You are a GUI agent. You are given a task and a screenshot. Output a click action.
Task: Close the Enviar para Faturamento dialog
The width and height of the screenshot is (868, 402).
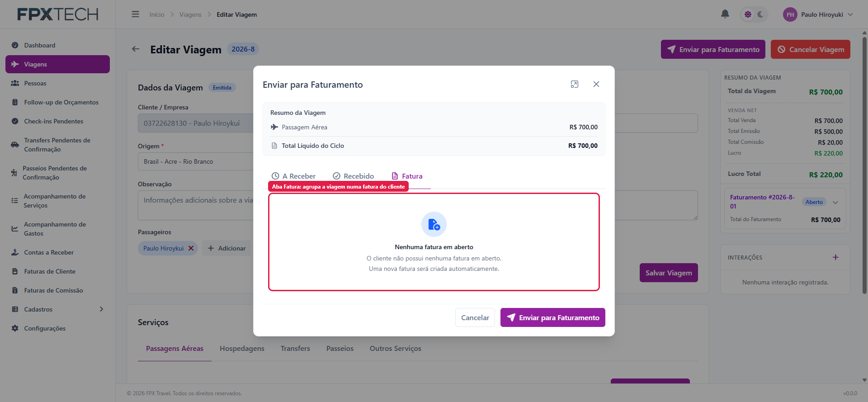(596, 84)
